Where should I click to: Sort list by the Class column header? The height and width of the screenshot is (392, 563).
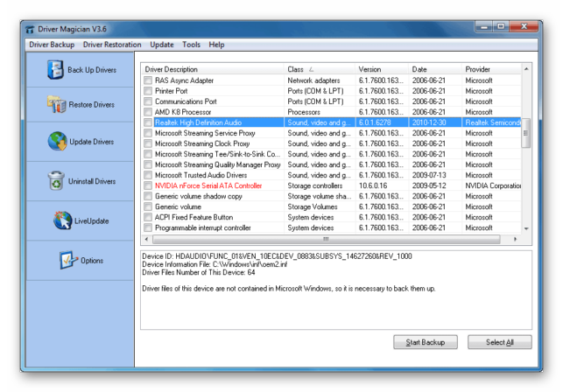pyautogui.click(x=320, y=69)
